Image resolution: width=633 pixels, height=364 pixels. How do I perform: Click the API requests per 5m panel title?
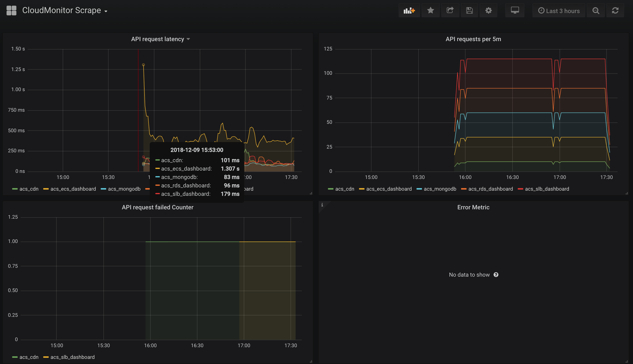[x=473, y=39]
